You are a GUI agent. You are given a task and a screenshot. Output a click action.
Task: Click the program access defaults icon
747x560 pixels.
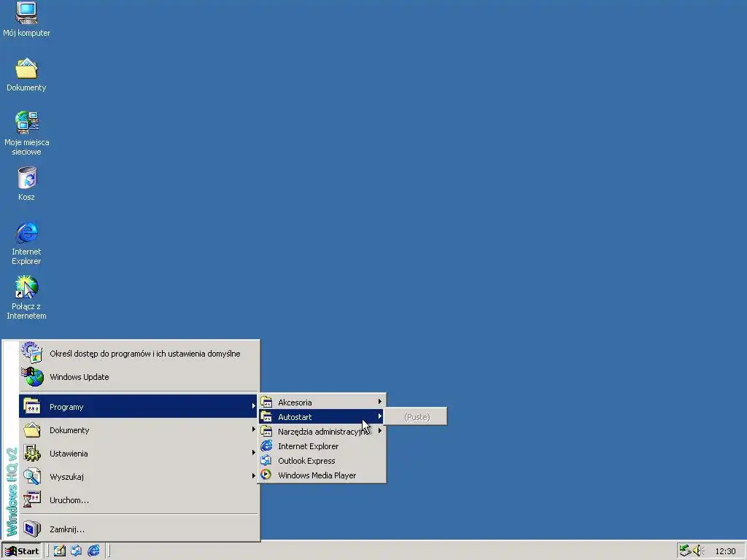[x=32, y=353]
